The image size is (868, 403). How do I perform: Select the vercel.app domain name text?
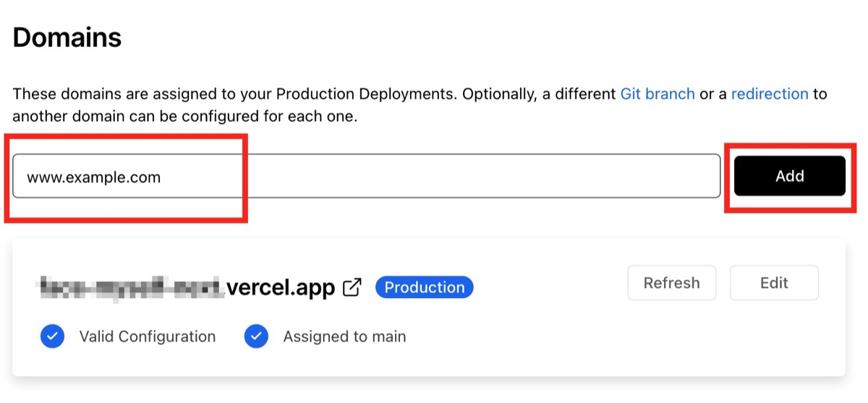281,288
